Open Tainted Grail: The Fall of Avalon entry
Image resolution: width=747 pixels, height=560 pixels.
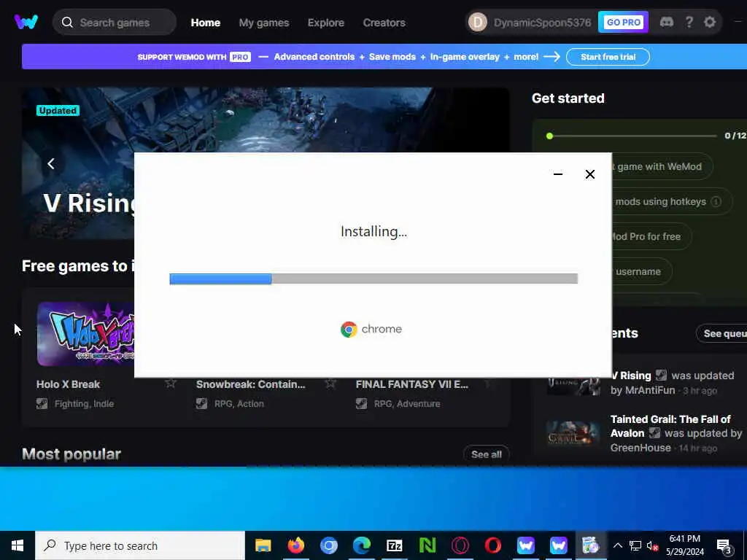670,426
